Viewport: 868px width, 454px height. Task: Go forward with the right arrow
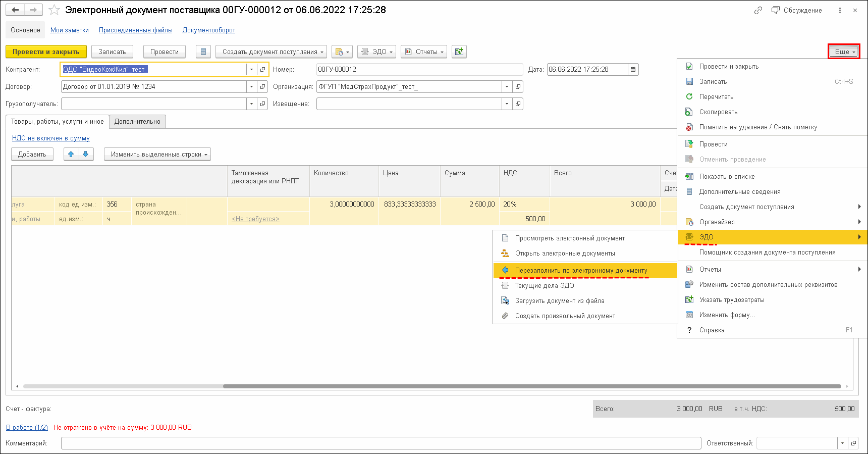click(33, 10)
